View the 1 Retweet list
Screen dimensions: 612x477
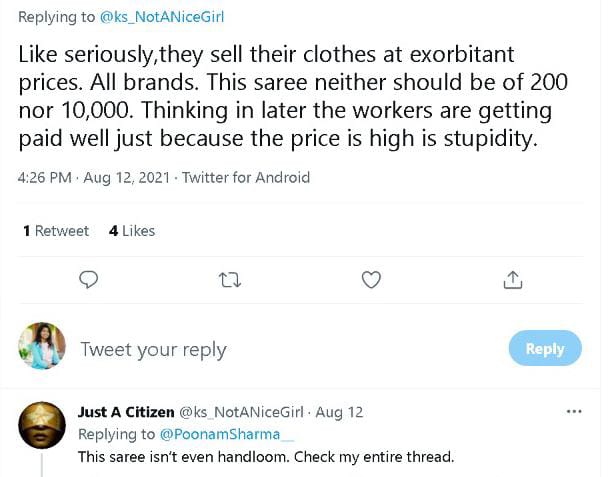coord(56,231)
